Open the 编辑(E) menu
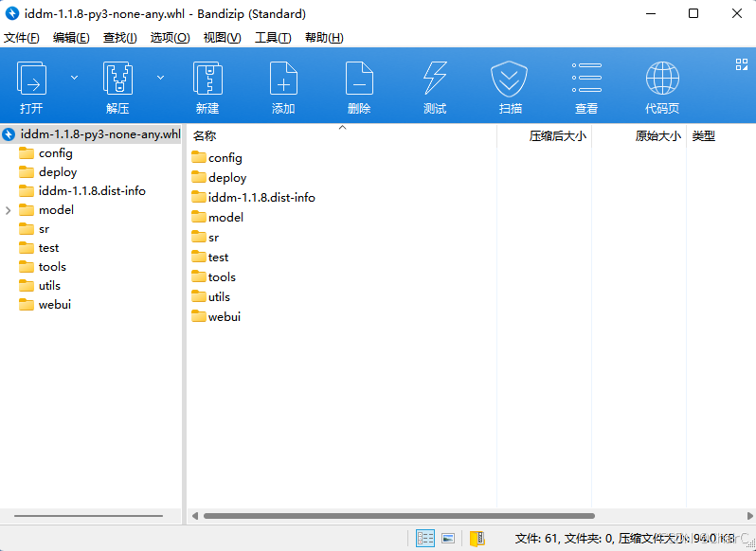Image resolution: width=756 pixels, height=551 pixels. click(71, 38)
